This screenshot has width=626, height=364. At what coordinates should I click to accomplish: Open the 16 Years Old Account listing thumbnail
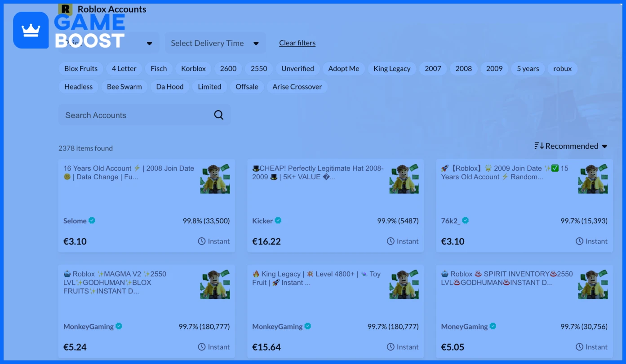pyautogui.click(x=215, y=179)
